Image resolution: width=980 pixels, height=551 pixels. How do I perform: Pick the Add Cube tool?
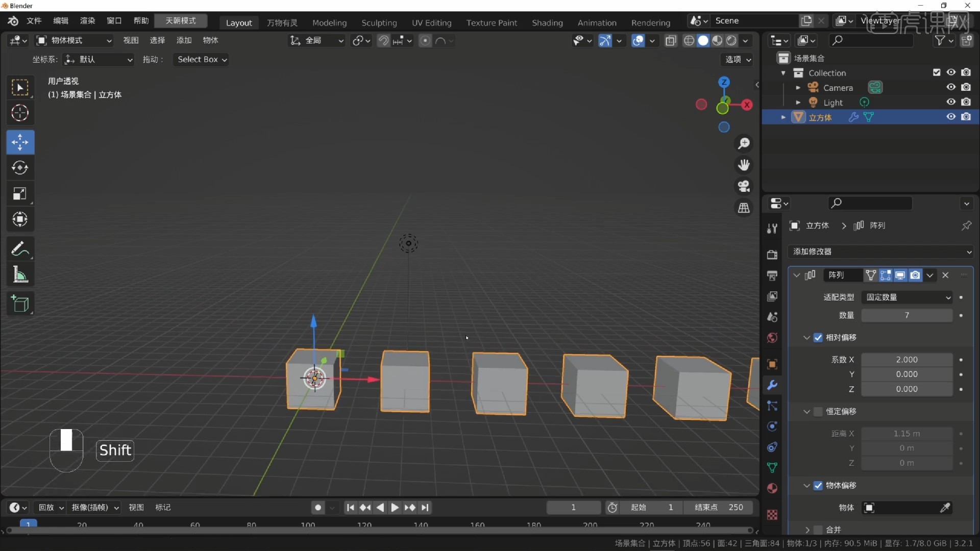tap(20, 304)
